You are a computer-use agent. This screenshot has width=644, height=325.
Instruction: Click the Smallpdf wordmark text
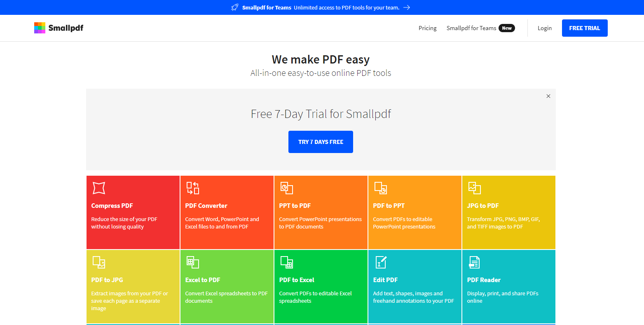66,28
